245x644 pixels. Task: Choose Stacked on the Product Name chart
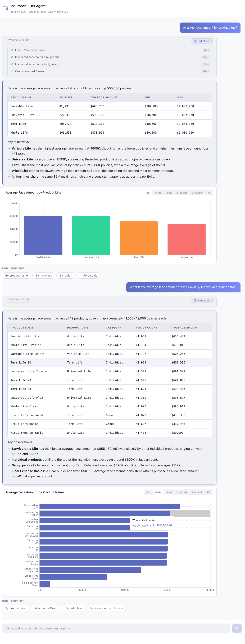point(182,493)
